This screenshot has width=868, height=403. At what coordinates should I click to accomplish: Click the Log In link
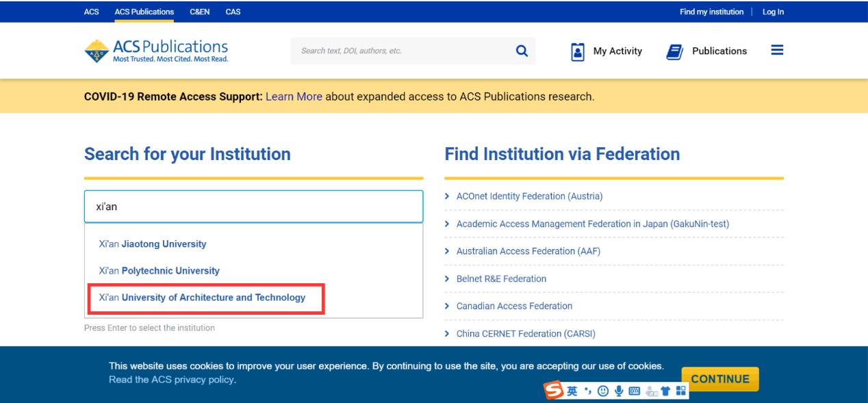tap(773, 12)
